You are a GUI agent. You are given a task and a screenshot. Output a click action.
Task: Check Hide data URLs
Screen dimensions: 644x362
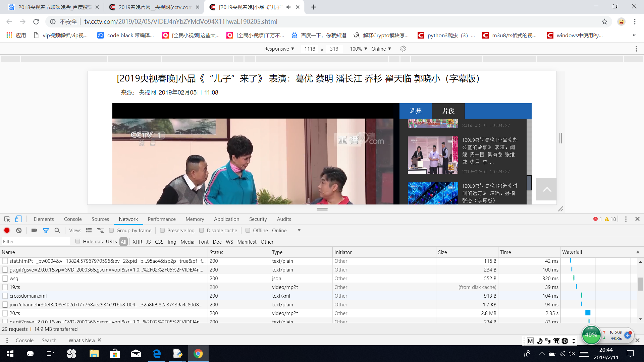tap(78, 241)
